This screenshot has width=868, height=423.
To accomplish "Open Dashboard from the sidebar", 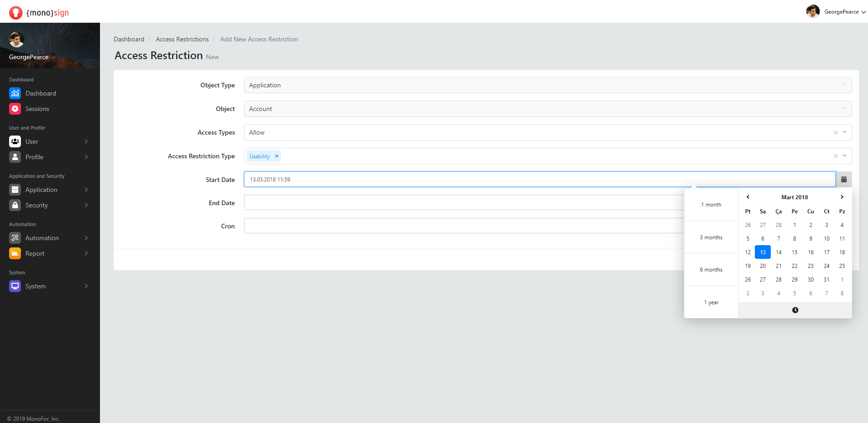I will [40, 93].
